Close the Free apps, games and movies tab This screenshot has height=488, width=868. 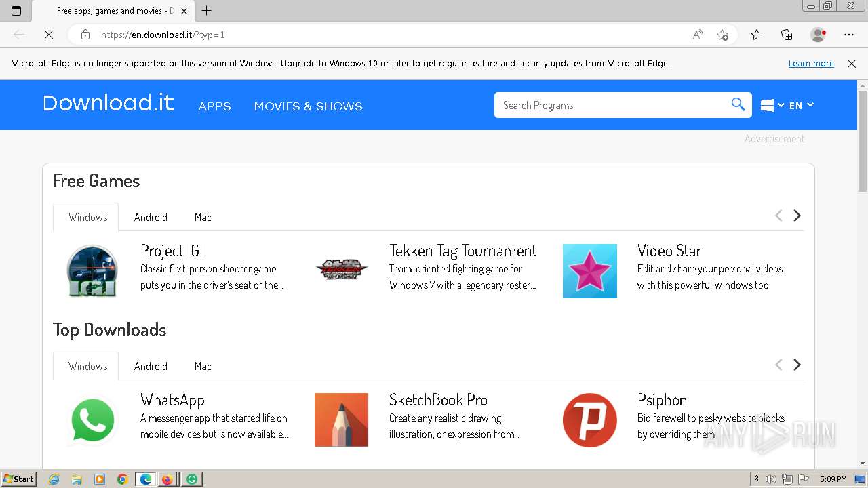(x=184, y=11)
